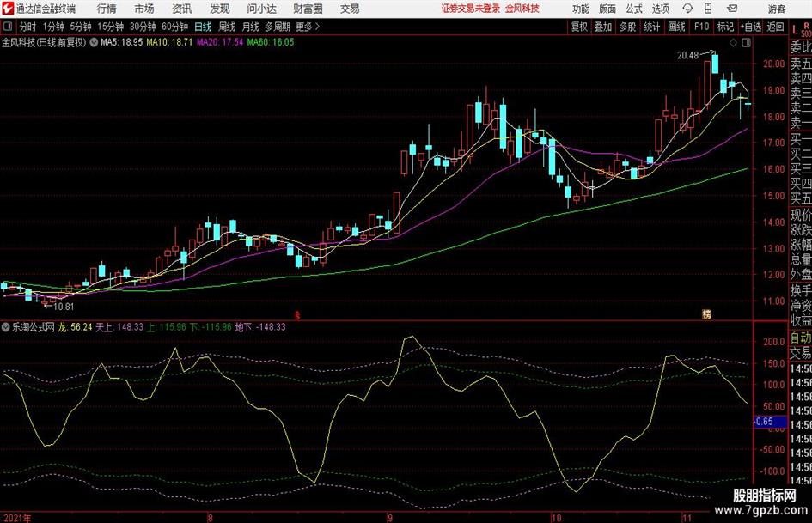Click the 20.48 high price label
Screen dimensions: 812x523
(x=687, y=55)
